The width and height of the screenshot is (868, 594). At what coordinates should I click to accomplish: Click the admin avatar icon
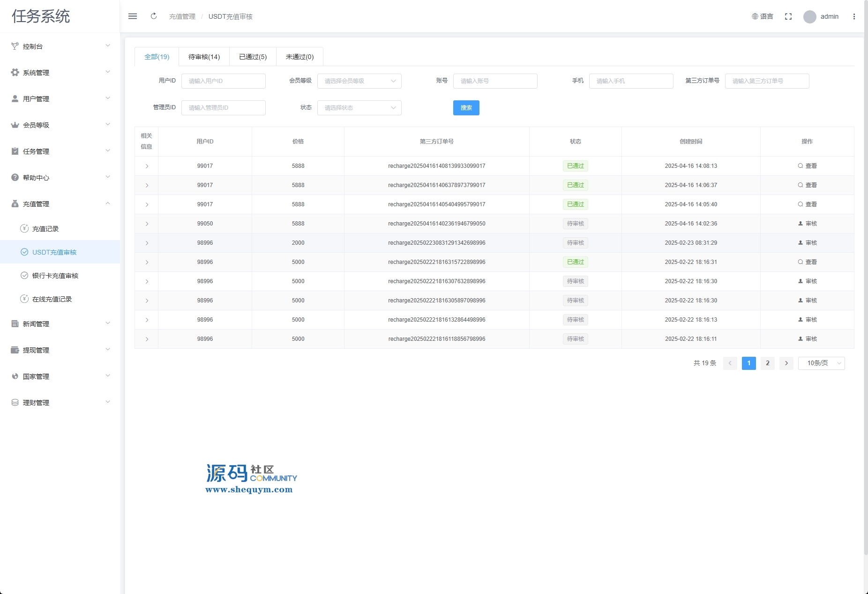[809, 17]
